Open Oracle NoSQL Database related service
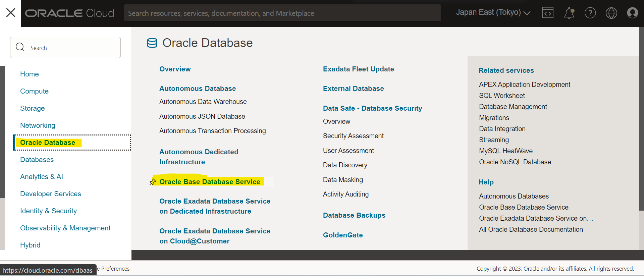 tap(515, 162)
